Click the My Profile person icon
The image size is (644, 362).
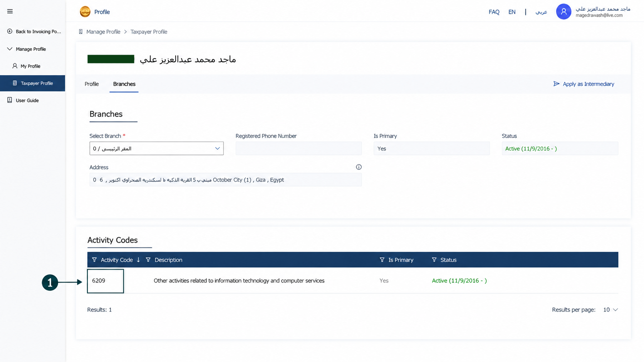[15, 66]
